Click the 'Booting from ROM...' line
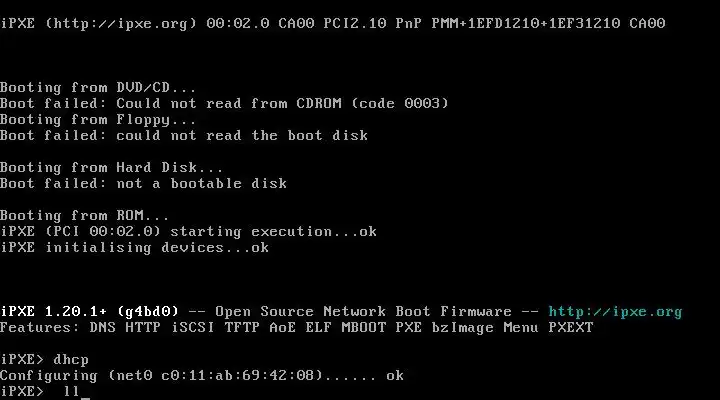The image size is (720, 400). 84,215
